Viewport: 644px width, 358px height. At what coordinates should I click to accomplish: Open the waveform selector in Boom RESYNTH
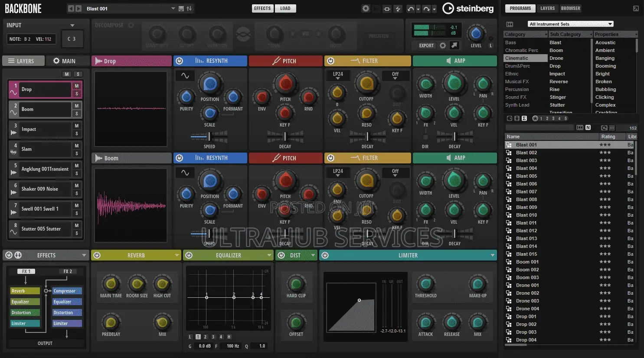185,173
